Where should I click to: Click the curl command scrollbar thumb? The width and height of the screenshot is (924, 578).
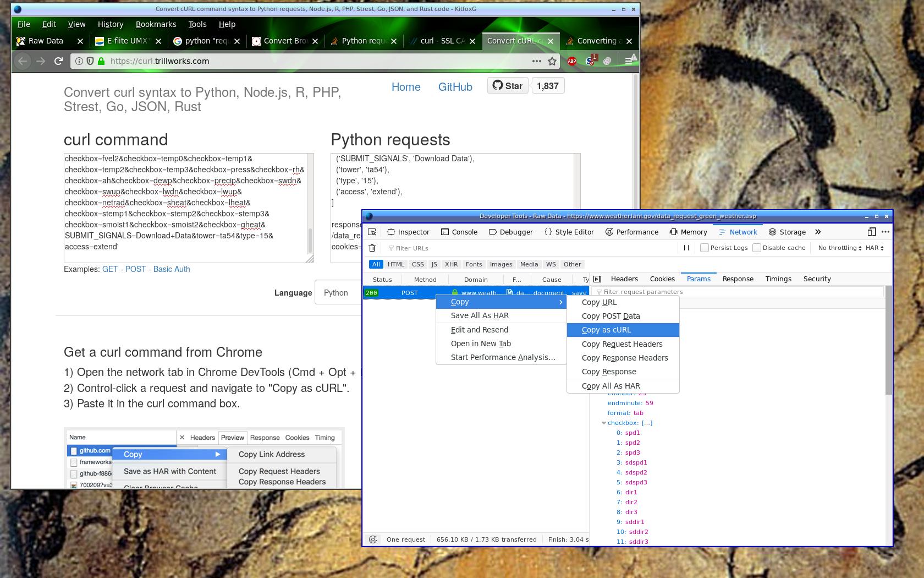tap(310, 241)
